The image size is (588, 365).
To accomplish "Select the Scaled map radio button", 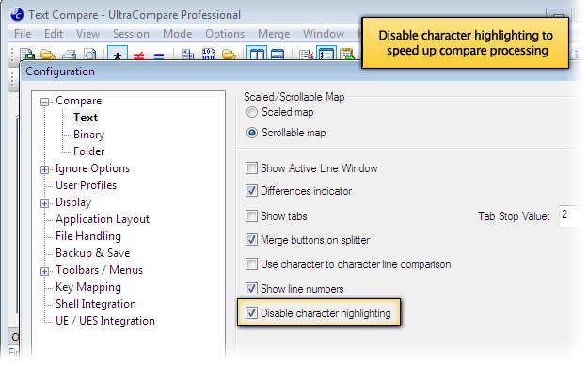I will 251,112.
